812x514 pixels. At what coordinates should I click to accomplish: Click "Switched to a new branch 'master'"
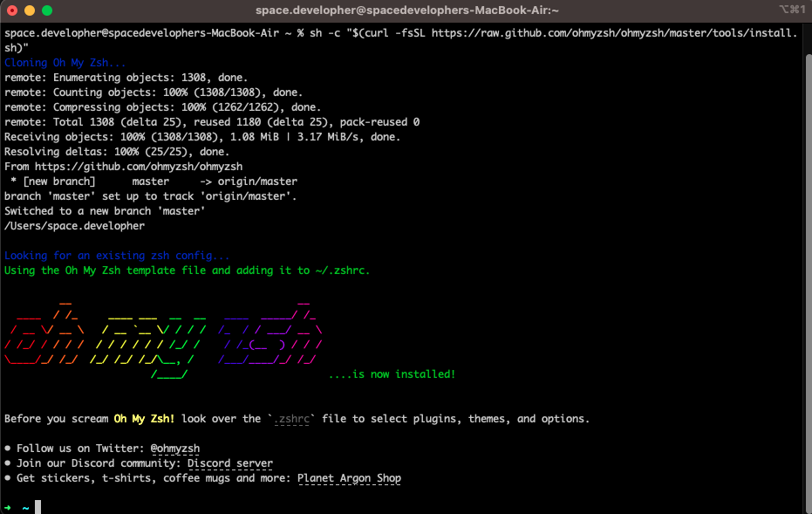click(105, 211)
